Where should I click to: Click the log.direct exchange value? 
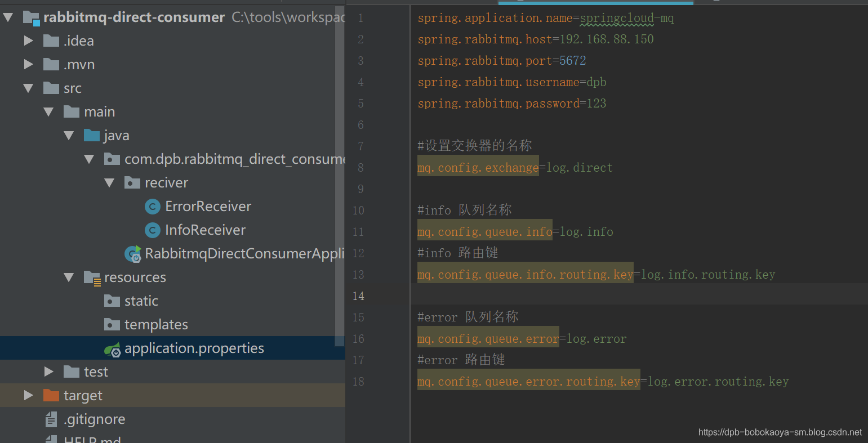click(x=580, y=168)
